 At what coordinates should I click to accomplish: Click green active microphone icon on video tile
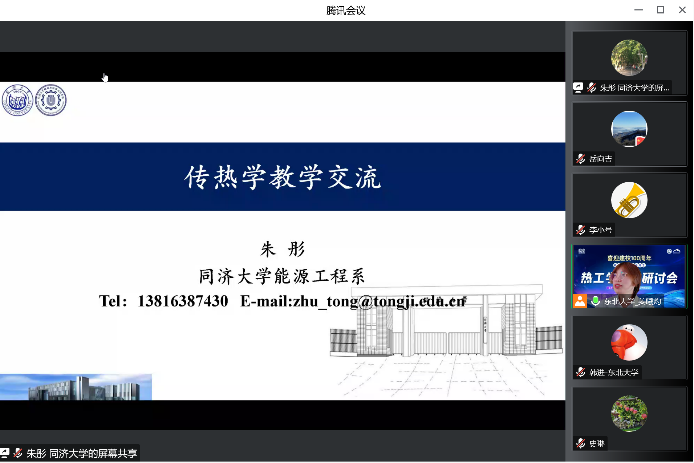[x=596, y=301]
